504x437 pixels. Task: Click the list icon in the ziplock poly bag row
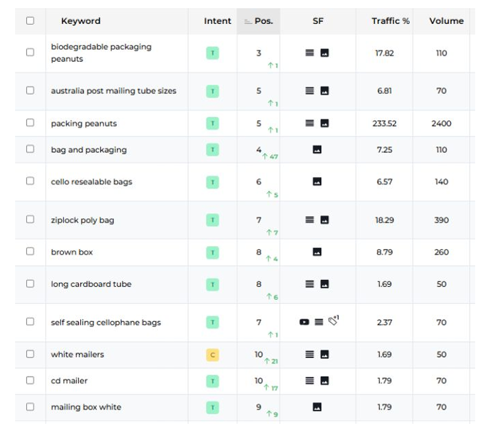310,220
